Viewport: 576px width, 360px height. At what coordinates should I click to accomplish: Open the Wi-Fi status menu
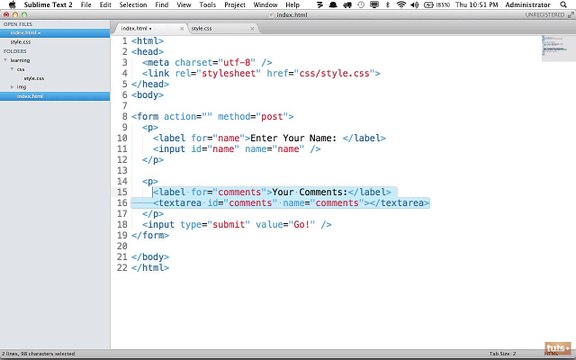(x=401, y=5)
